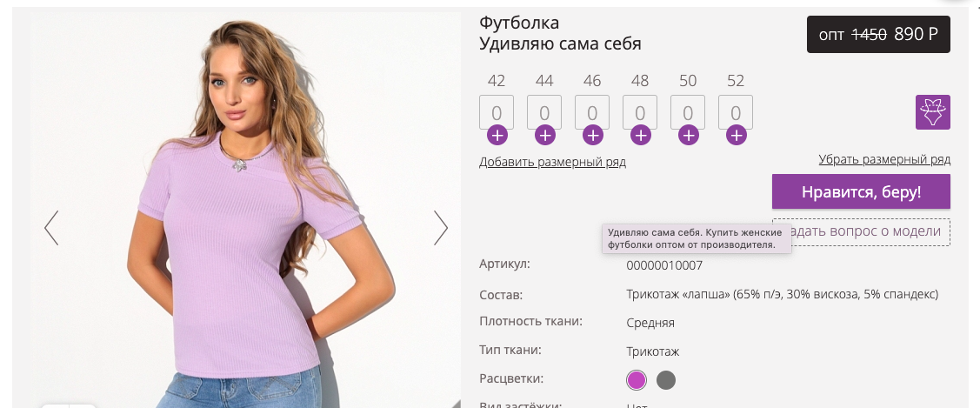Click plus button under size 44
Image resolution: width=980 pixels, height=408 pixels.
click(x=545, y=135)
